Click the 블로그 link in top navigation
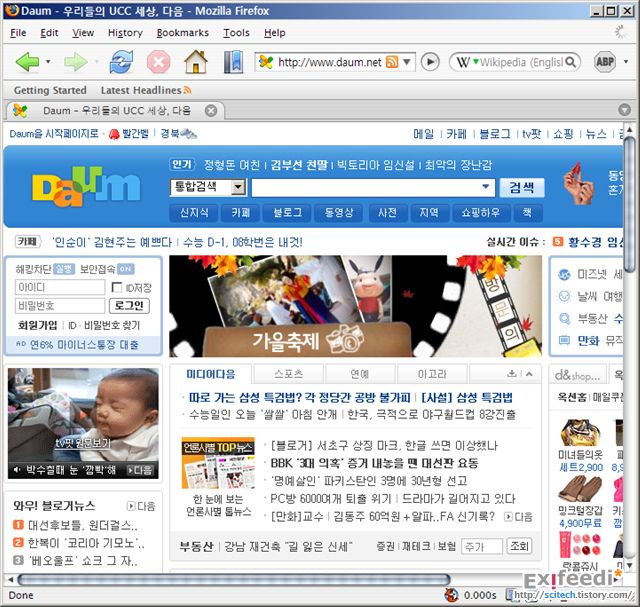The height and width of the screenshot is (607, 640). [495, 134]
